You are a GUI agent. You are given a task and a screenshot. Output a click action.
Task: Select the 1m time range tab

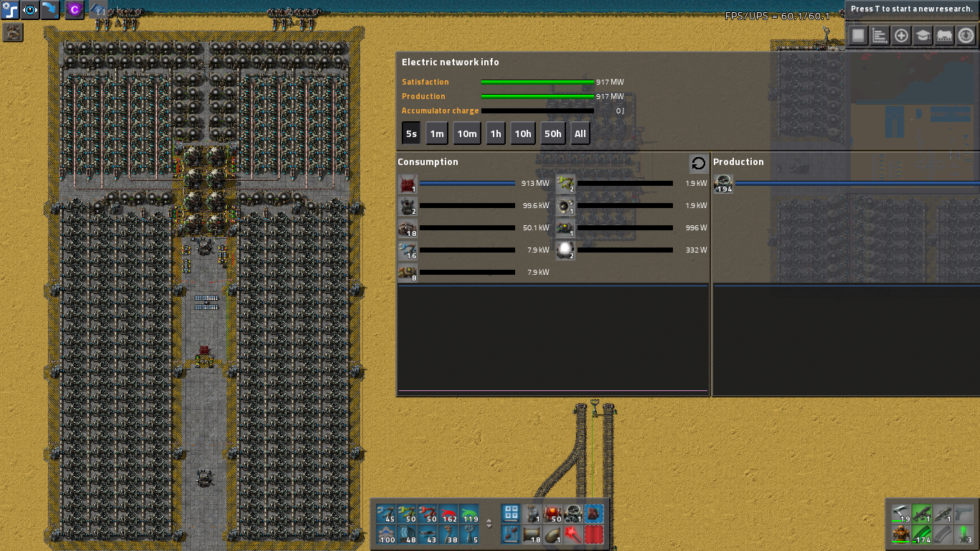point(437,133)
